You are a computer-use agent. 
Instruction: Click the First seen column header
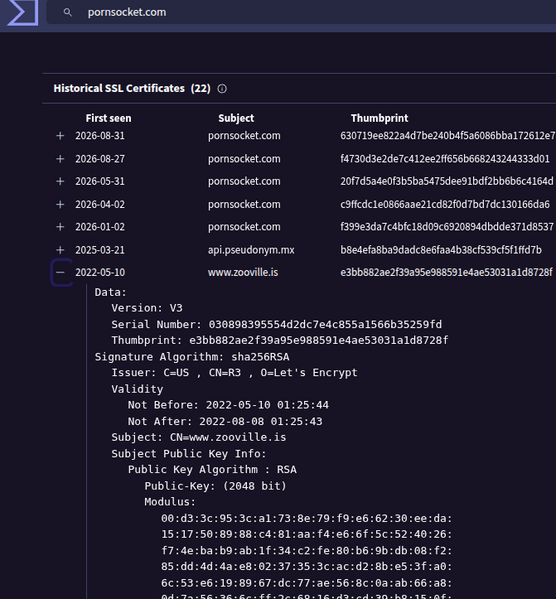tap(108, 118)
